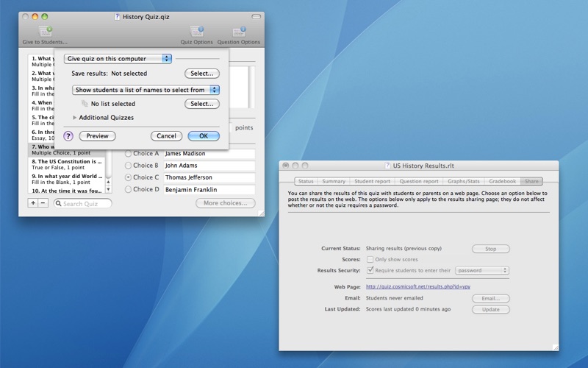588x368 pixels.
Task: Toggle Require students to enter their checkbox
Action: coord(370,270)
